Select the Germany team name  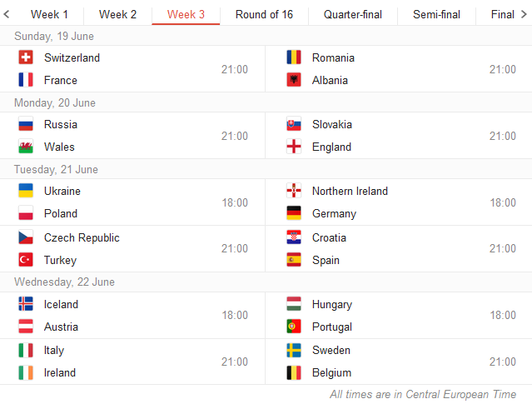[x=334, y=213]
